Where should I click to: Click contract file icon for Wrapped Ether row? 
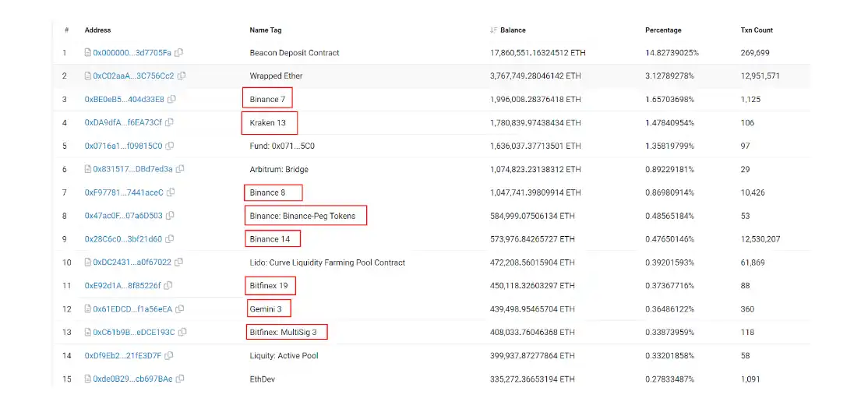[87, 76]
